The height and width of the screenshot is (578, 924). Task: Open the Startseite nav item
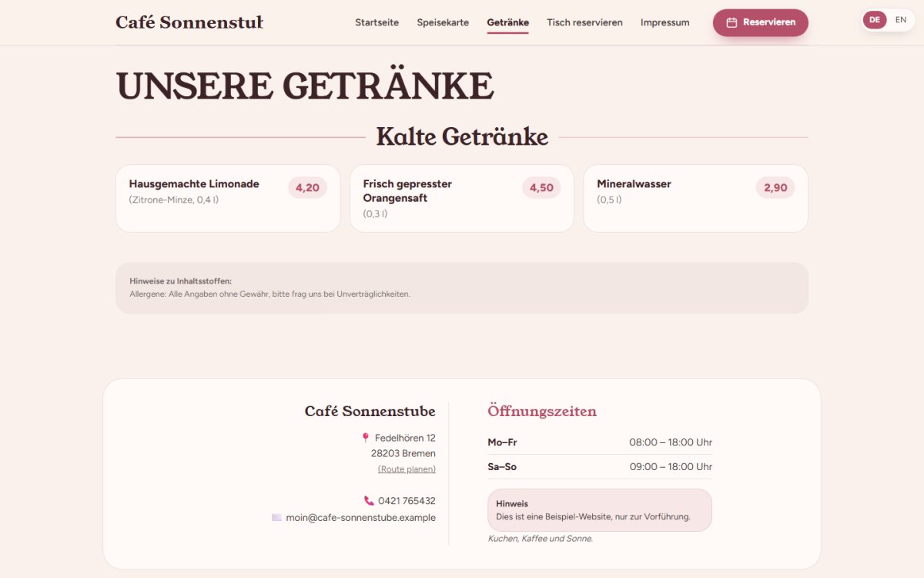click(377, 22)
